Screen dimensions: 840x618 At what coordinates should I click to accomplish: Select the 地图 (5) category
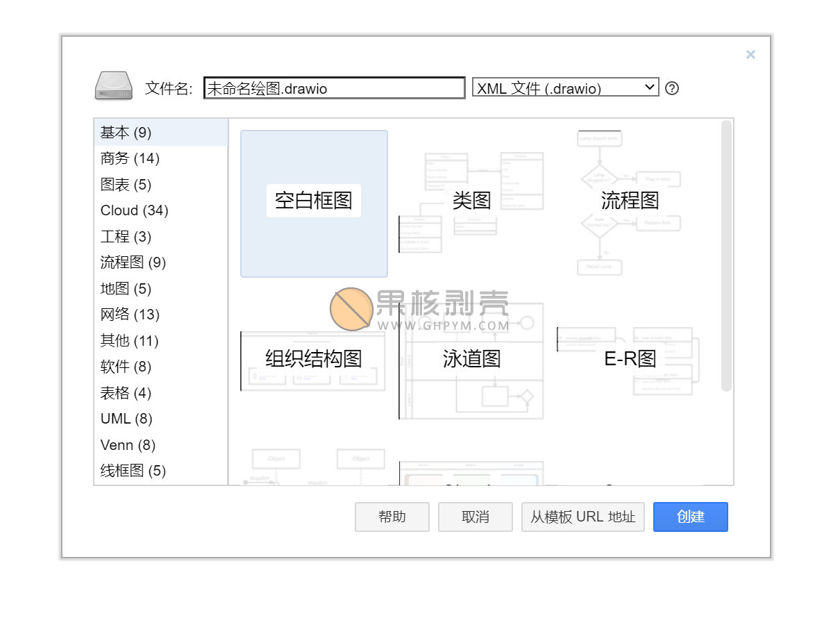point(161,289)
